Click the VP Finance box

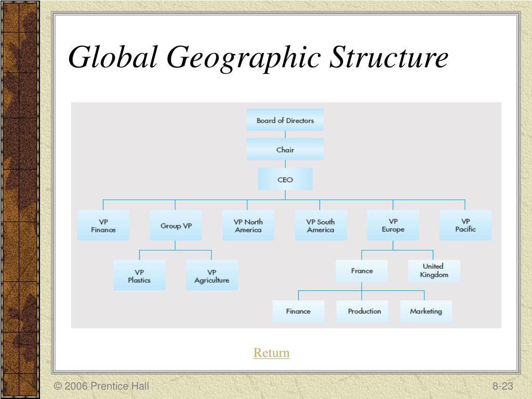(x=103, y=225)
